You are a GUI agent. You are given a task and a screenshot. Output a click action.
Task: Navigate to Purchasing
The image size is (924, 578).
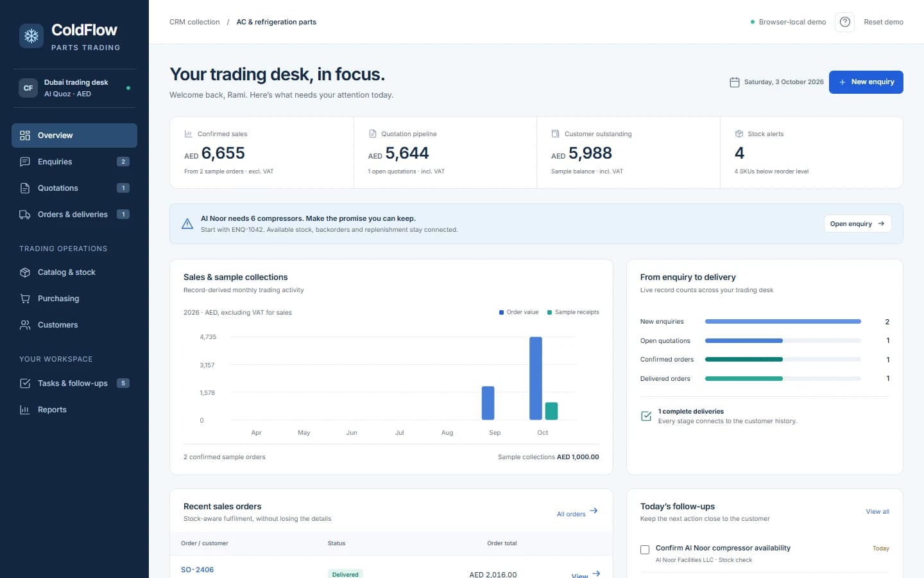(74, 299)
